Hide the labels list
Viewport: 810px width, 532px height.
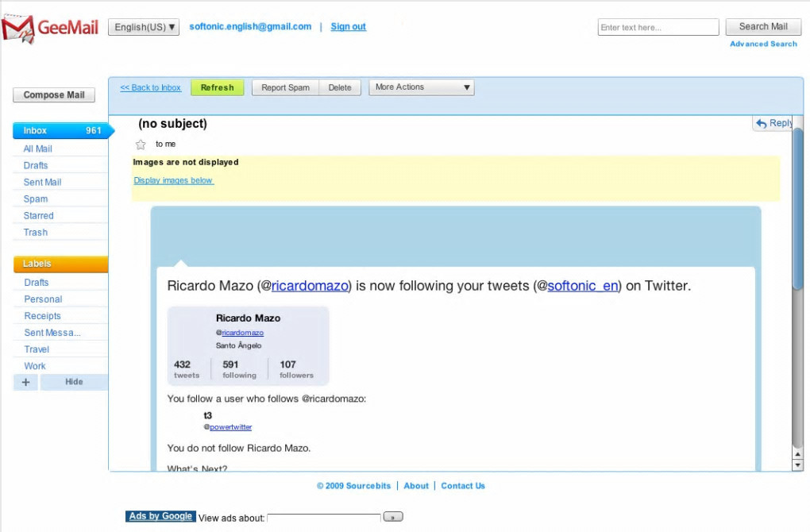coord(74,382)
